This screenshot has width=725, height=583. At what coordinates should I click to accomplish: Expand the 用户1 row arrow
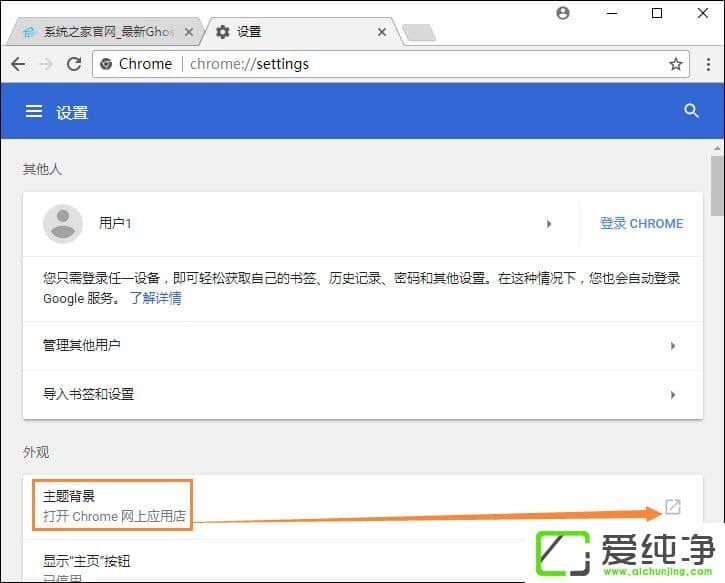click(x=549, y=224)
